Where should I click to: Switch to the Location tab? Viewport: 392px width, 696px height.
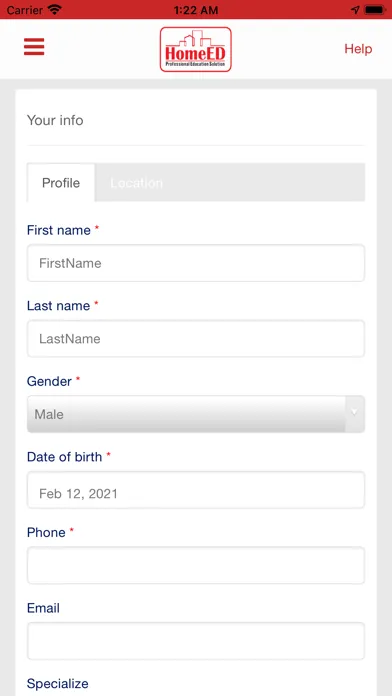(x=136, y=183)
